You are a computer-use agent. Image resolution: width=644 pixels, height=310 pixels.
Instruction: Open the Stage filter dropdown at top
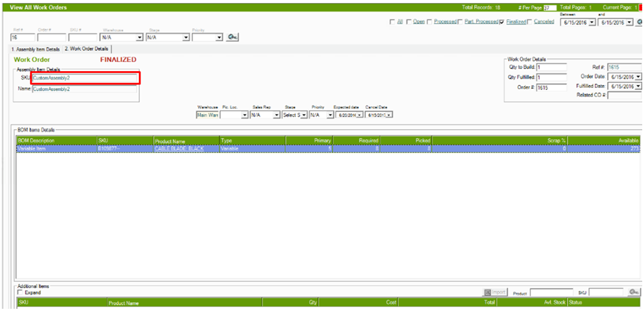coord(186,37)
